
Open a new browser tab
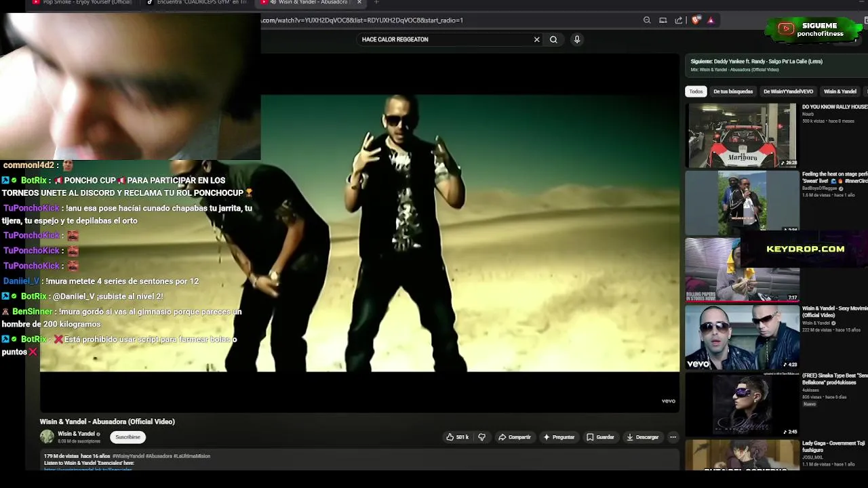point(376,3)
